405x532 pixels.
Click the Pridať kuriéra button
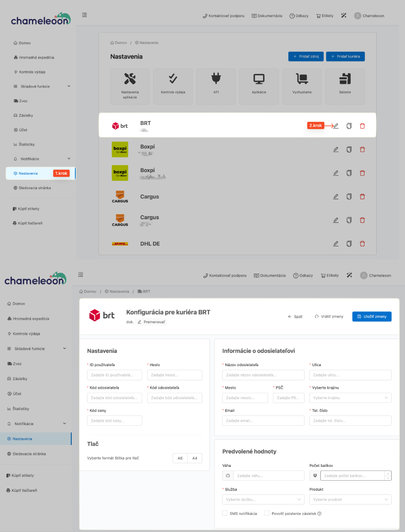(345, 57)
